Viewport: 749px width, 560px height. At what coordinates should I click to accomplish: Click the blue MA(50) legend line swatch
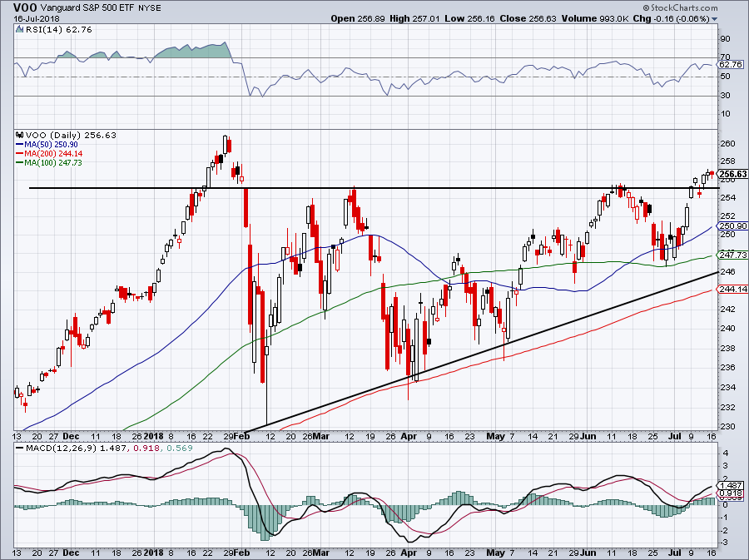point(20,145)
